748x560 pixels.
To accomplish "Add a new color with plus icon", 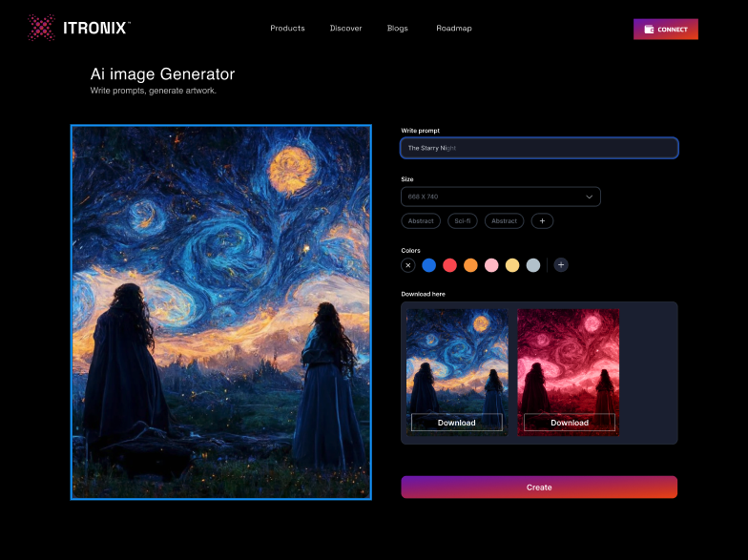I will 561,265.
